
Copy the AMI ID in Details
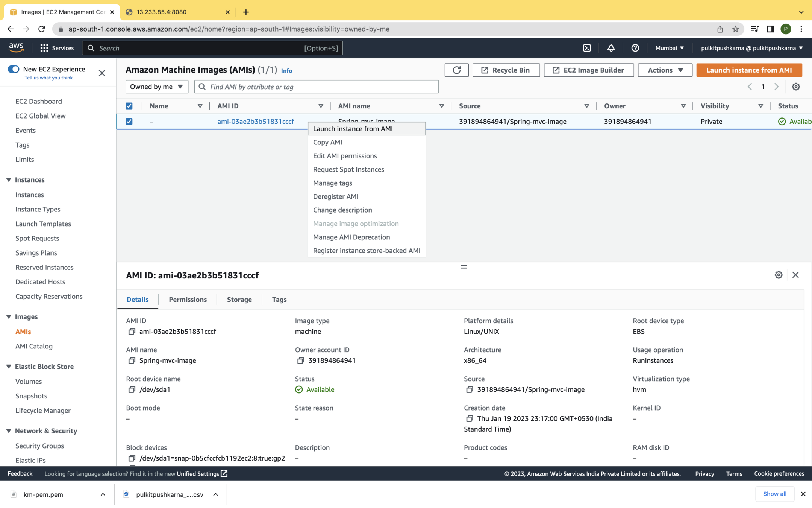click(x=132, y=332)
